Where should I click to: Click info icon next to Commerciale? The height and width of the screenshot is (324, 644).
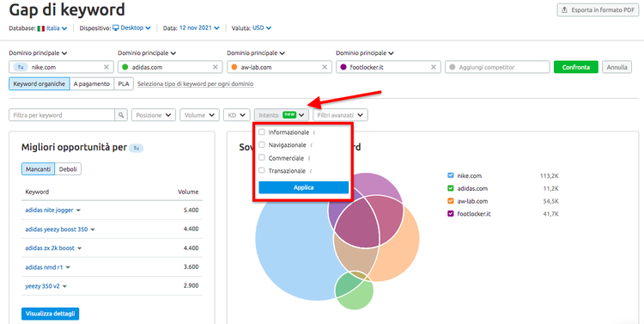pyautogui.click(x=309, y=158)
